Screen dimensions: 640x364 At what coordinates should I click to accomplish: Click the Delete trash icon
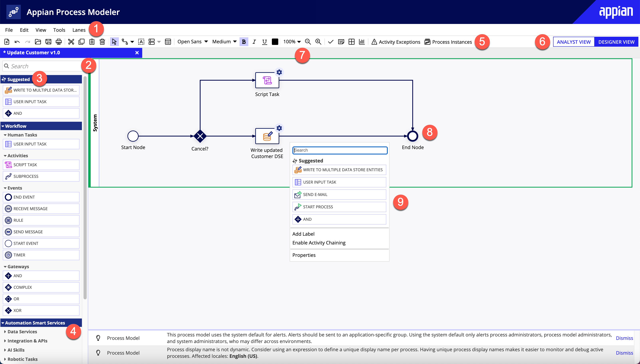(x=102, y=42)
